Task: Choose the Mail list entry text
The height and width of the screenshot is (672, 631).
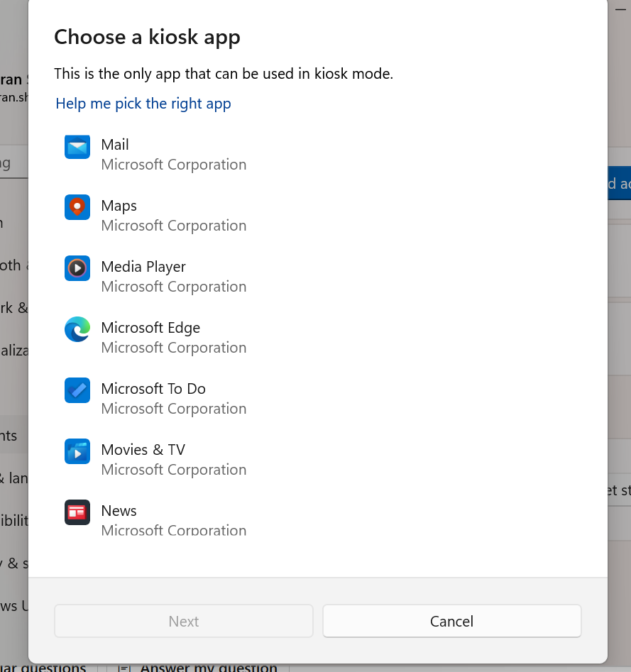Action: pos(115,145)
